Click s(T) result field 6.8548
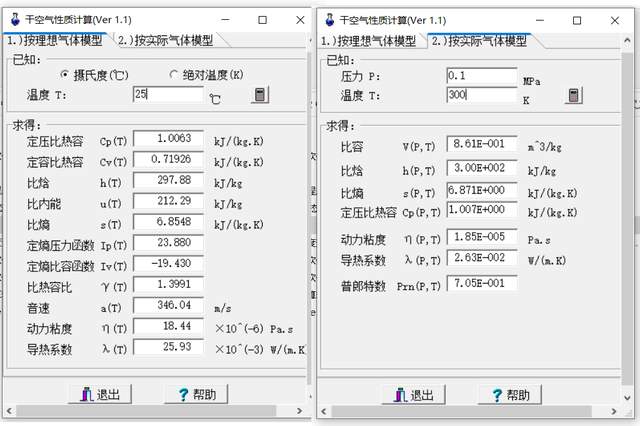This screenshot has width=640, height=426. pos(168,222)
